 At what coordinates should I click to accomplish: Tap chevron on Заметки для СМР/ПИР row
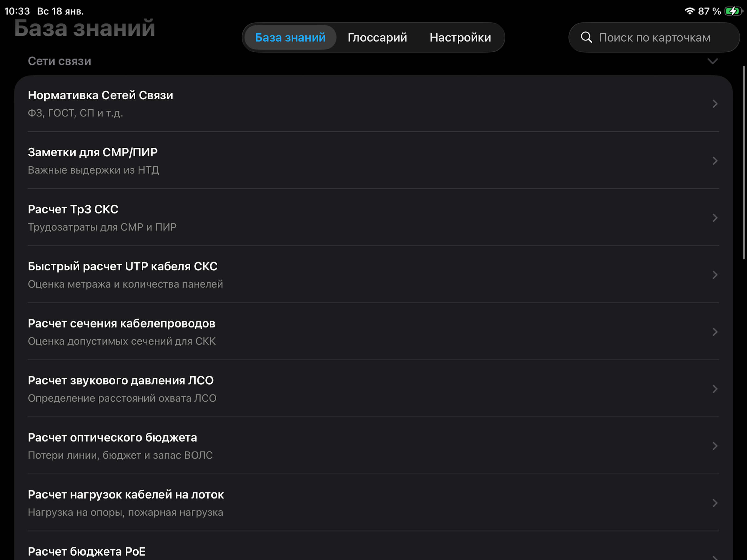pyautogui.click(x=714, y=161)
